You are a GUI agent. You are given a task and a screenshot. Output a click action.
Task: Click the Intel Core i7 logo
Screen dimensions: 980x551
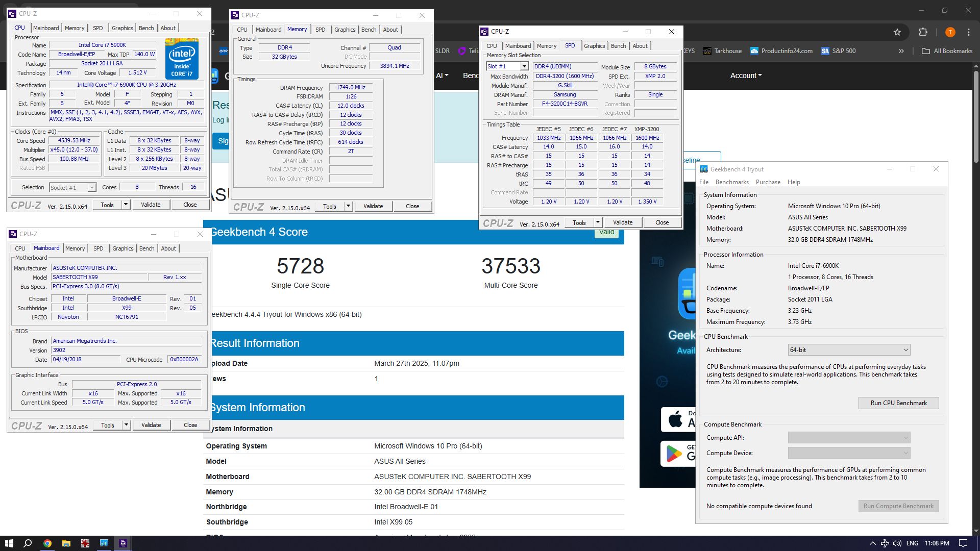182,59
